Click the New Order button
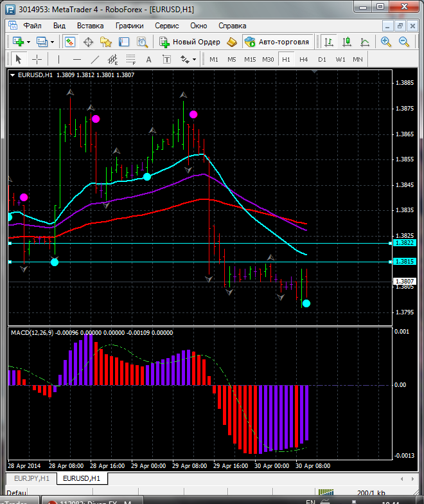 pyautogui.click(x=190, y=42)
